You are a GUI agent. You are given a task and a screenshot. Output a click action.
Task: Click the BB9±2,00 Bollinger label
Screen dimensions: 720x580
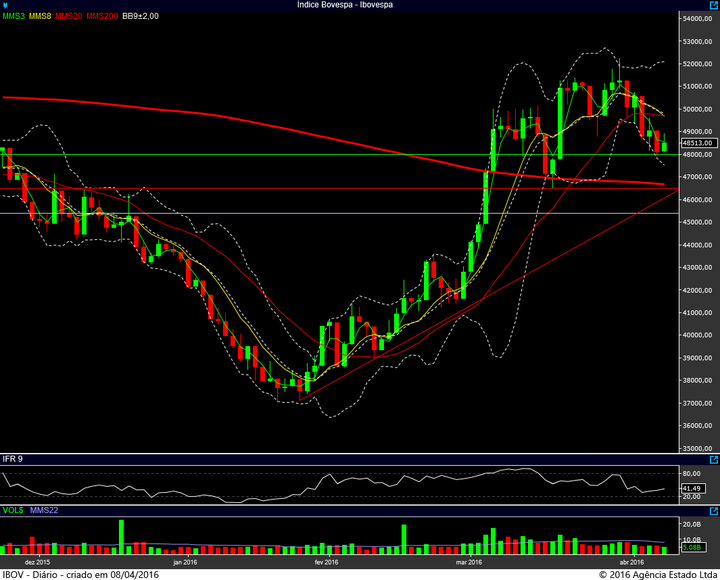point(141,16)
